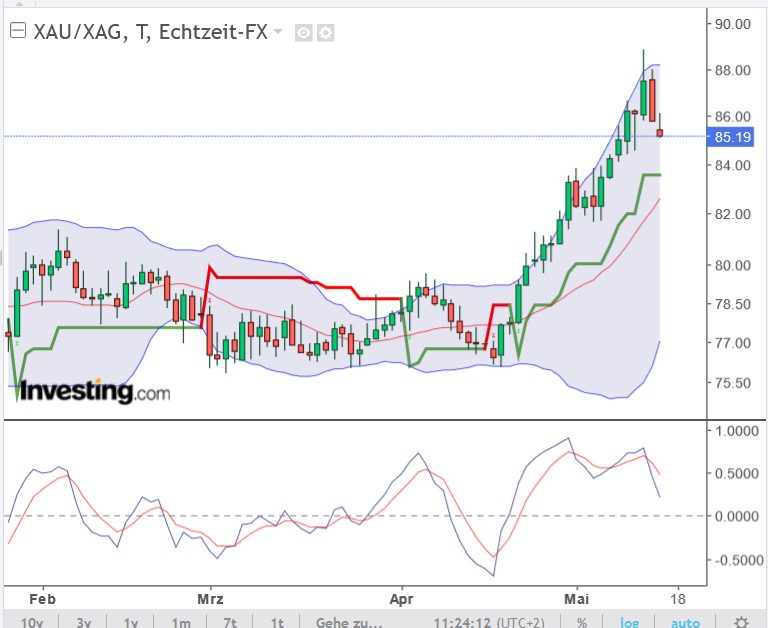The height and width of the screenshot is (628, 768).
Task: Click the 18 date label on time axis
Action: coord(678,599)
